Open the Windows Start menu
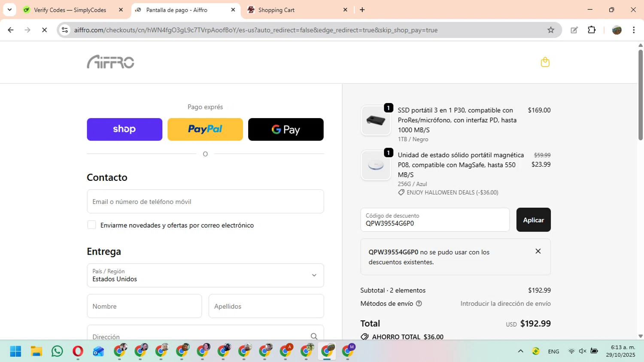 15,351
